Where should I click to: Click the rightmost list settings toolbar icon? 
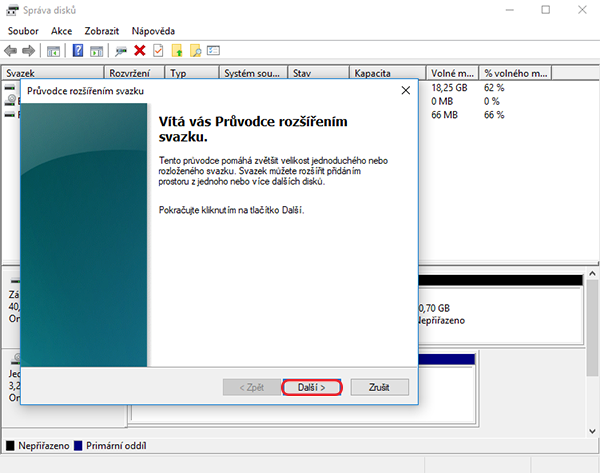[213, 50]
